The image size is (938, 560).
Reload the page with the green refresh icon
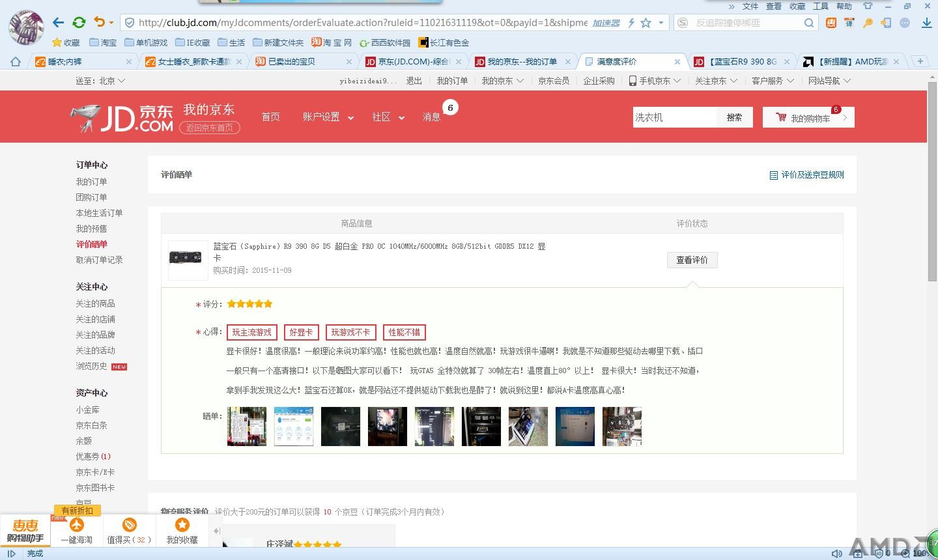[79, 23]
